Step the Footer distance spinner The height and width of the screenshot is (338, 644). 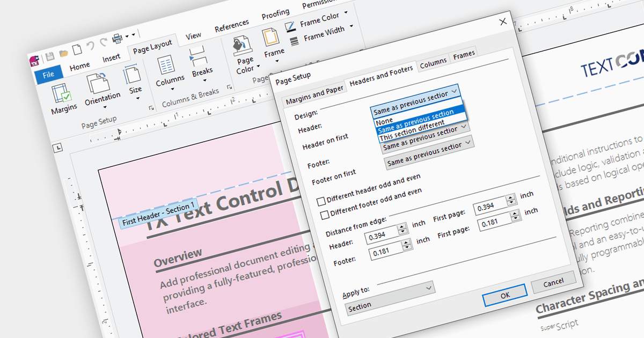pos(407,245)
